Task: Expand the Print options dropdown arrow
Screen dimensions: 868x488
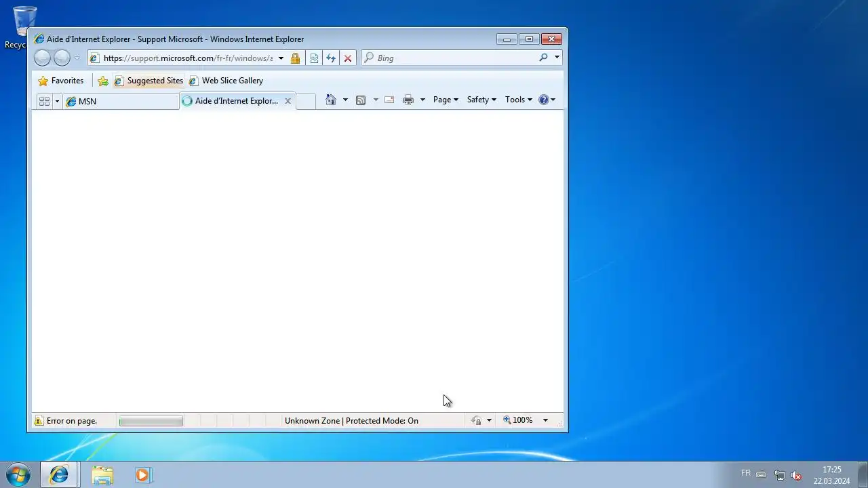Action: [422, 100]
